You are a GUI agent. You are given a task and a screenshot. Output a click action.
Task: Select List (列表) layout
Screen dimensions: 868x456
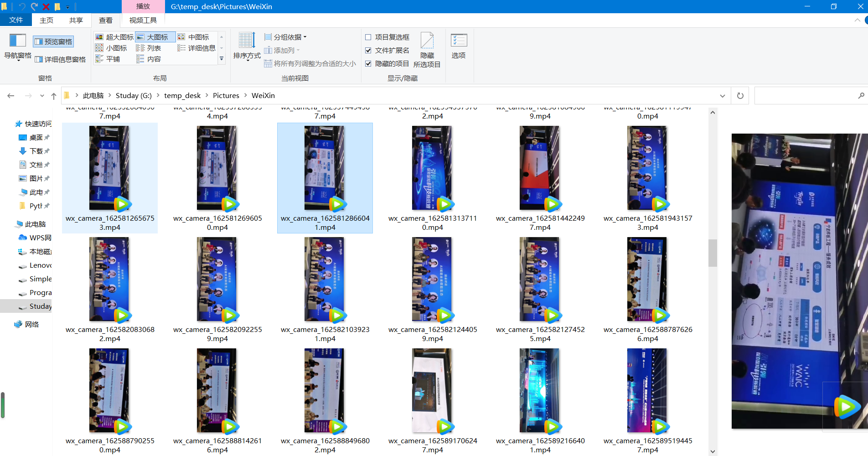[x=149, y=48]
